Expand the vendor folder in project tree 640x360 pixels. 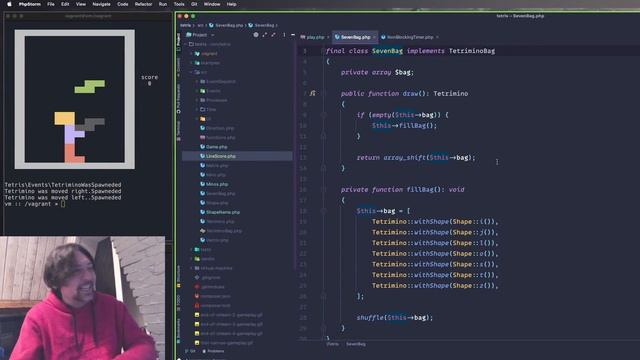[x=192, y=259]
